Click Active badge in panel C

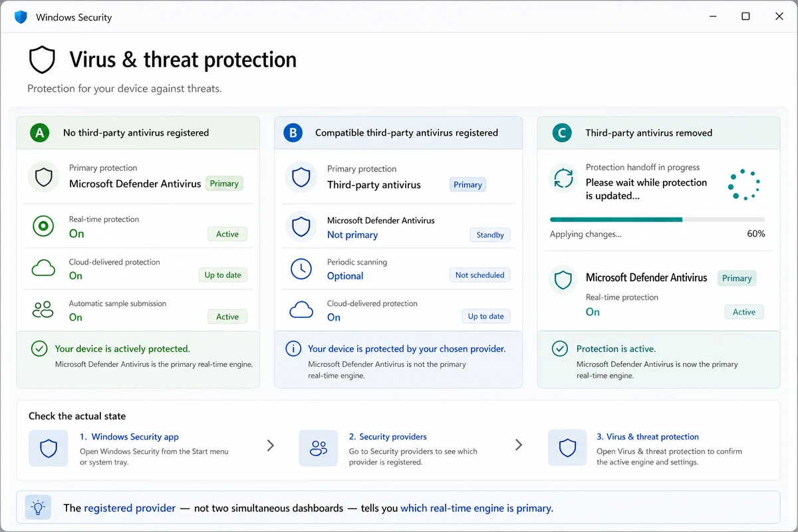coord(744,312)
